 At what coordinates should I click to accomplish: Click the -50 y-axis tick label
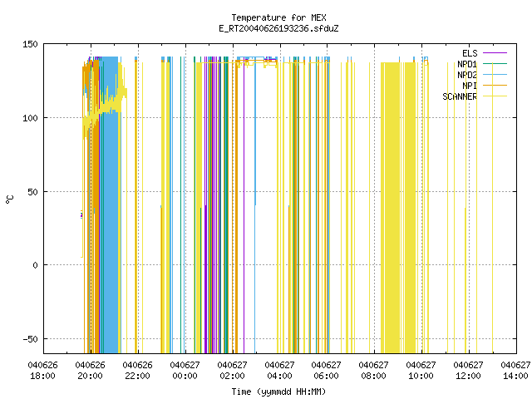coord(30,339)
